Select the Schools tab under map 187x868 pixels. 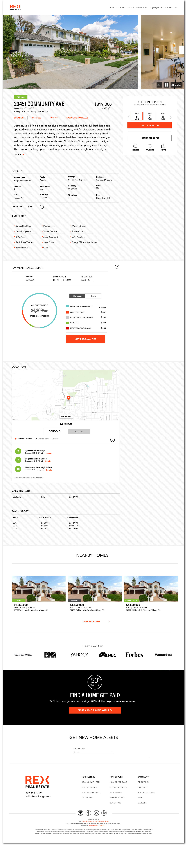pyautogui.click(x=54, y=431)
